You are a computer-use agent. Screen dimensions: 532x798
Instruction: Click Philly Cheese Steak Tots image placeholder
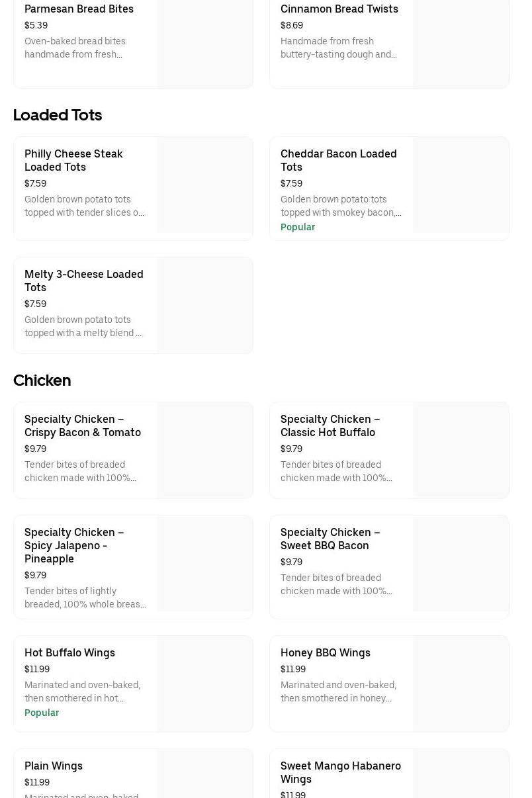(204, 185)
